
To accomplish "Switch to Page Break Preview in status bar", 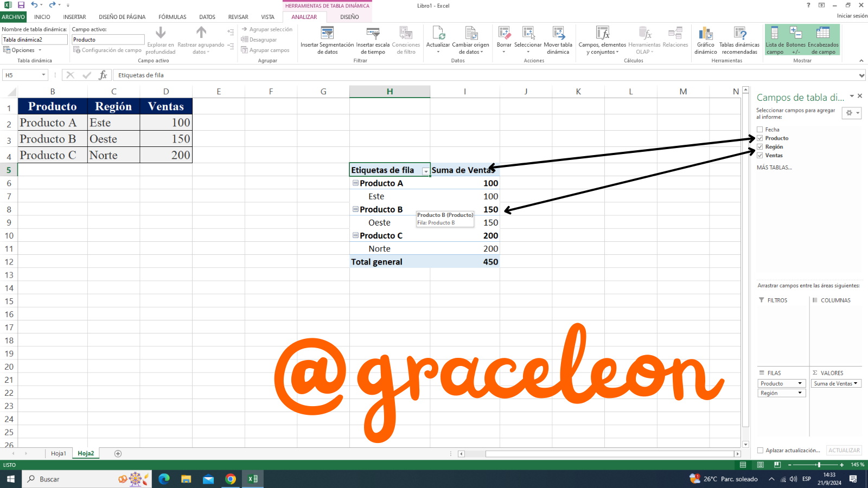I will coord(777,465).
